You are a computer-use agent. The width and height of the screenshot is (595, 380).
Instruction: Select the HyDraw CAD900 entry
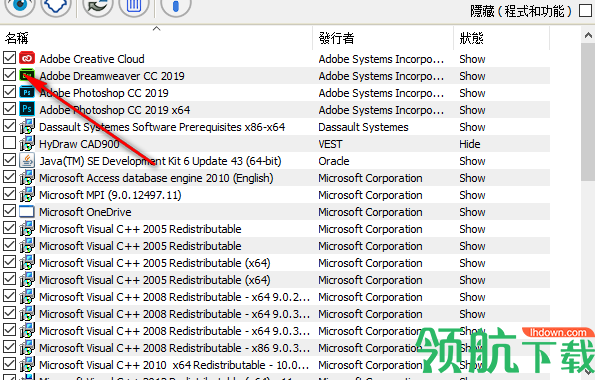(x=79, y=144)
